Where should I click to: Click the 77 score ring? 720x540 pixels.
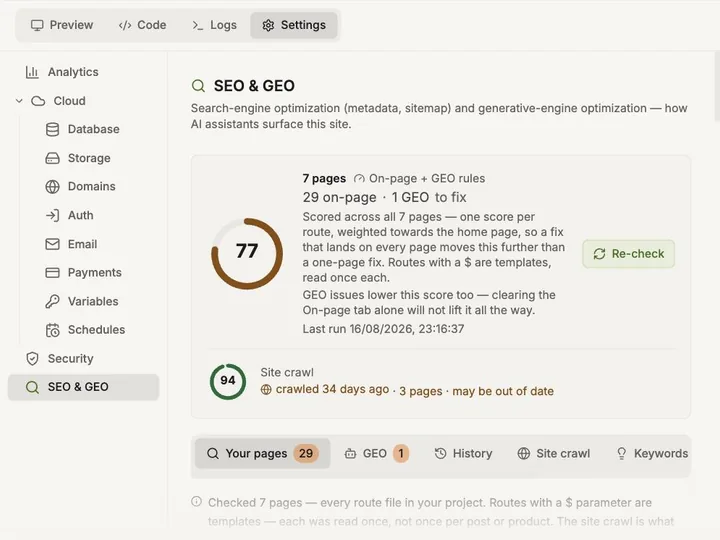point(247,253)
